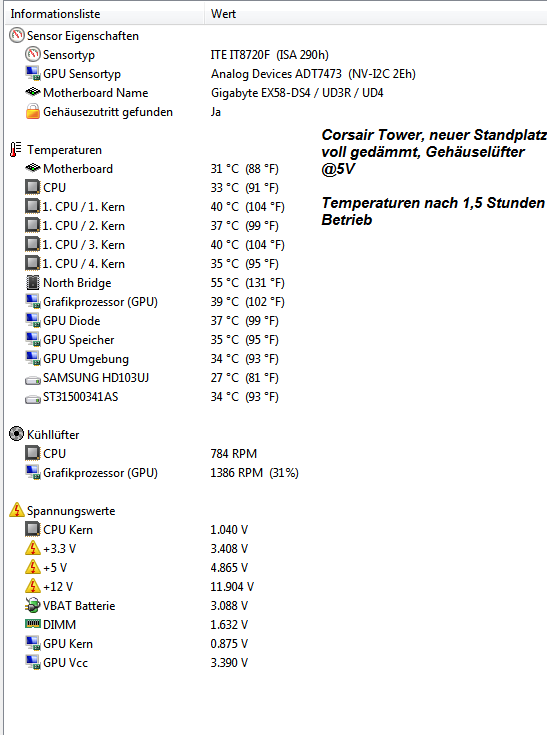Click the GPU Vcc monitor icon
Screen dimensions: 547x735
pos(33,662)
